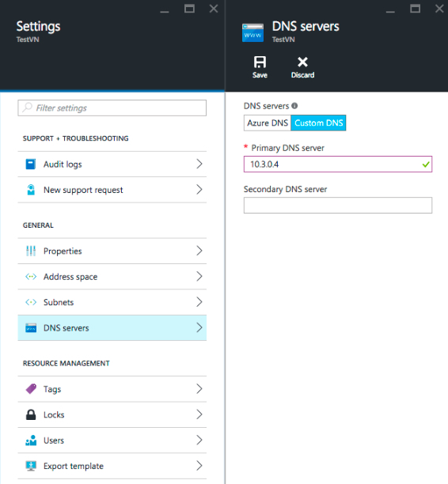Open the DNS servers settings item
The width and height of the screenshot is (448, 484).
(112, 328)
